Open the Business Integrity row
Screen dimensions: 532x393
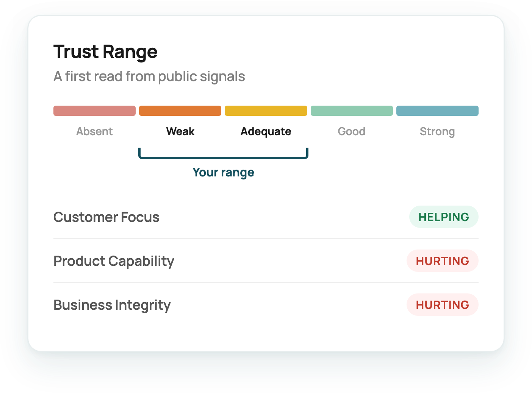pyautogui.click(x=266, y=305)
